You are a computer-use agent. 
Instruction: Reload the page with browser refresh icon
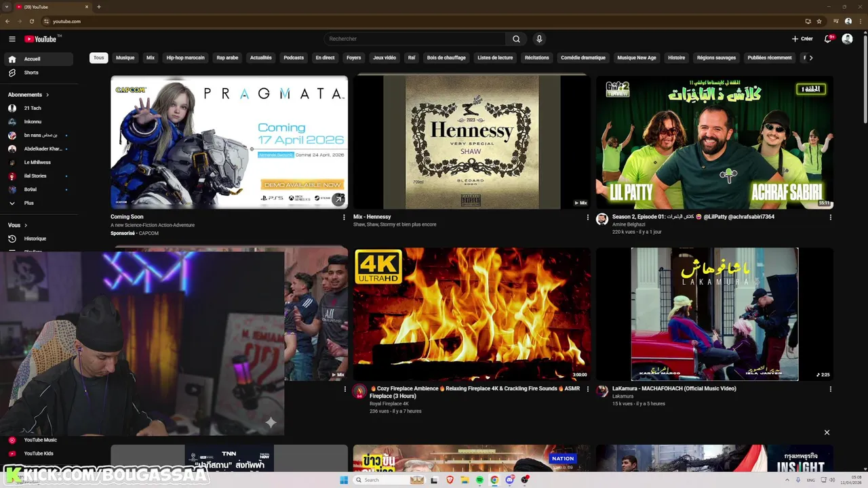click(31, 21)
